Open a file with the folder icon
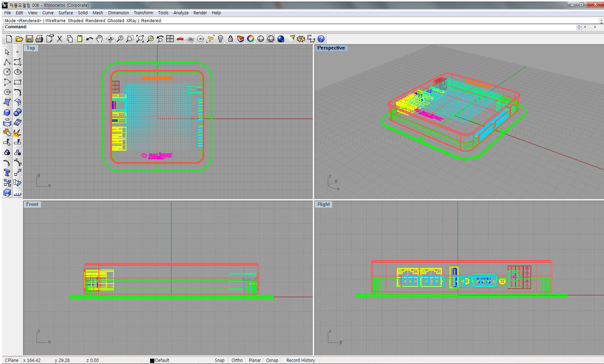This screenshot has width=604, height=364. click(19, 39)
